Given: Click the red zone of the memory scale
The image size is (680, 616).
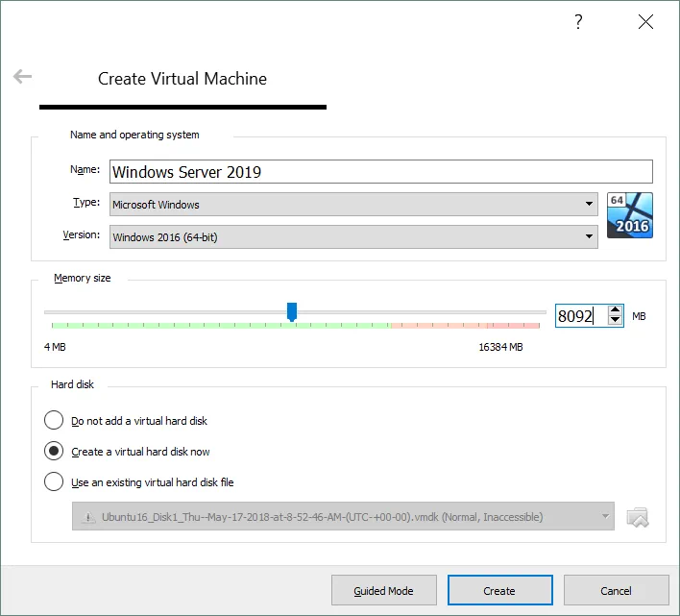Looking at the screenshot, I should click(x=465, y=326).
